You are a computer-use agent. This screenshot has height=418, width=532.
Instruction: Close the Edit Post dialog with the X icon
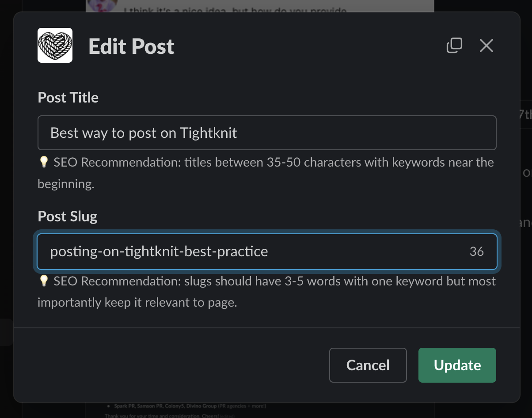(x=486, y=46)
